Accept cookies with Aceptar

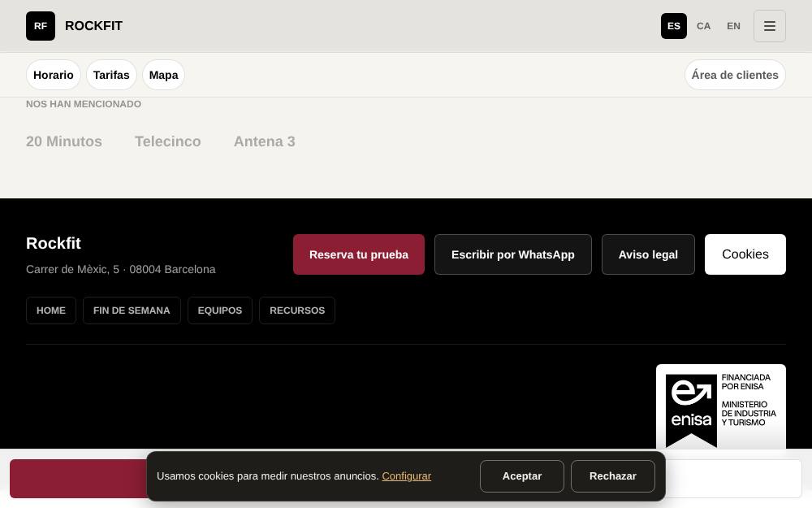(522, 475)
